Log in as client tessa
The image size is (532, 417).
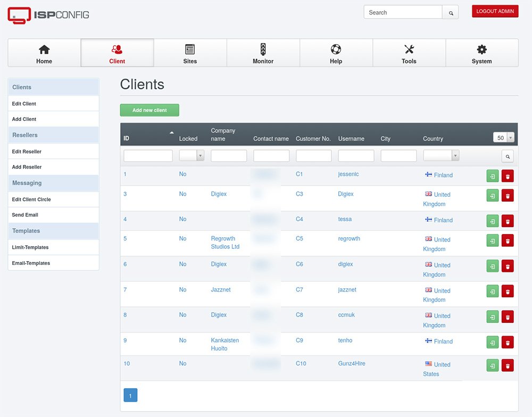pos(492,221)
